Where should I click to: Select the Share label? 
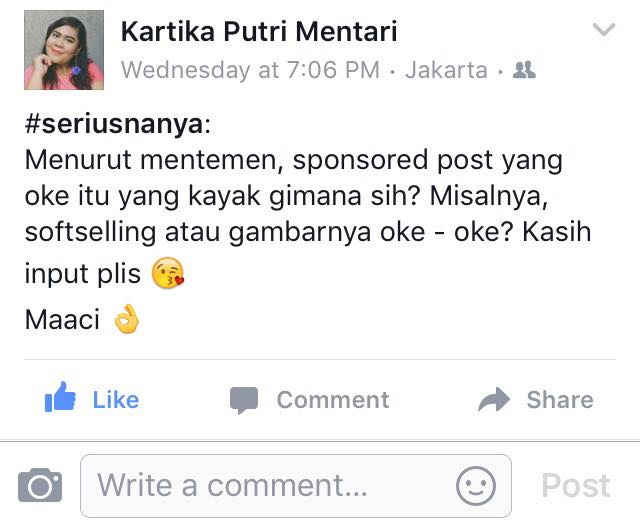pos(560,400)
